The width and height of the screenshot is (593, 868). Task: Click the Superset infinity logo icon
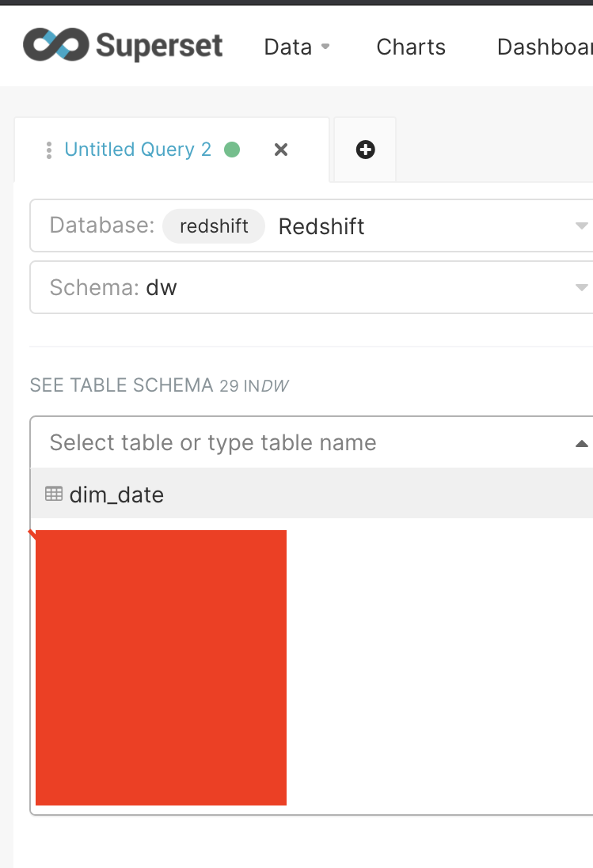pos(55,46)
